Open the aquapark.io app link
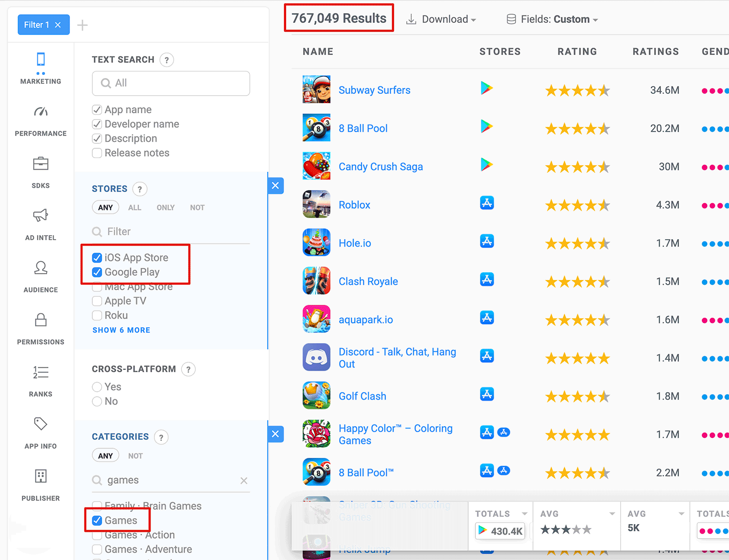The width and height of the screenshot is (729, 560). point(365,320)
